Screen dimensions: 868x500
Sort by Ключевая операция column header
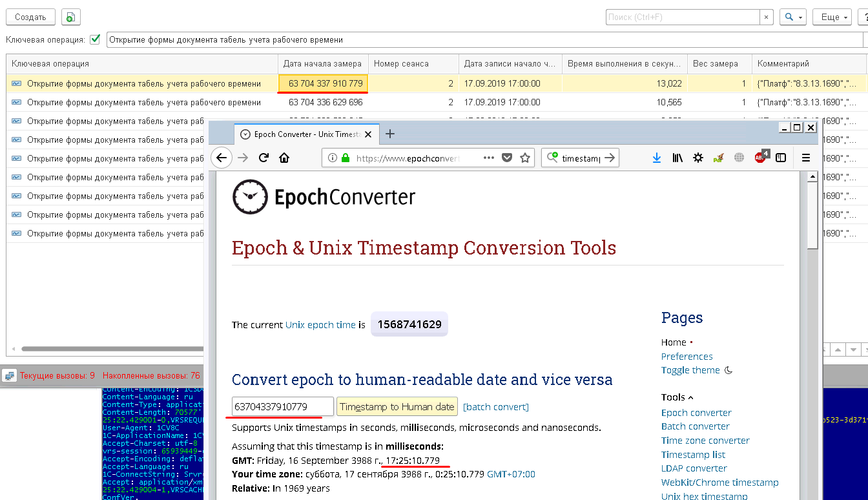142,64
